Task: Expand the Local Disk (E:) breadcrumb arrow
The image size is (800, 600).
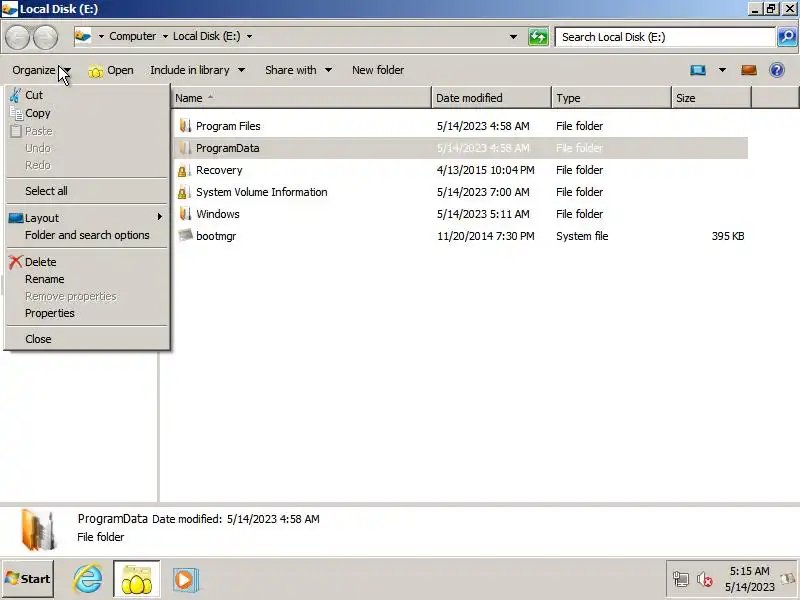Action: 249,36
